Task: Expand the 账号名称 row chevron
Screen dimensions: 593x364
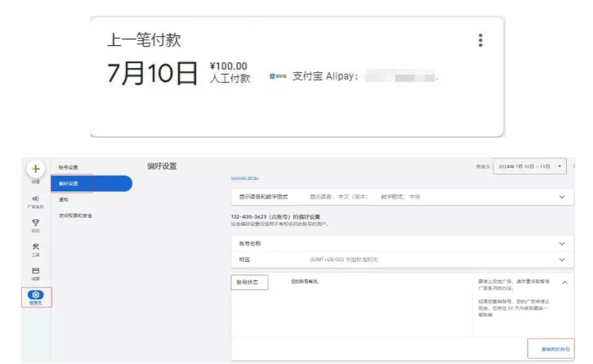Action: click(562, 244)
